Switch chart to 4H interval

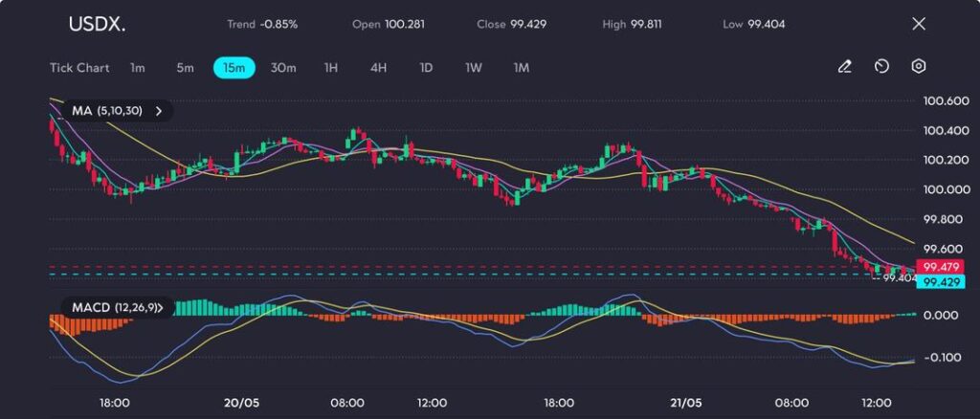[x=378, y=68]
